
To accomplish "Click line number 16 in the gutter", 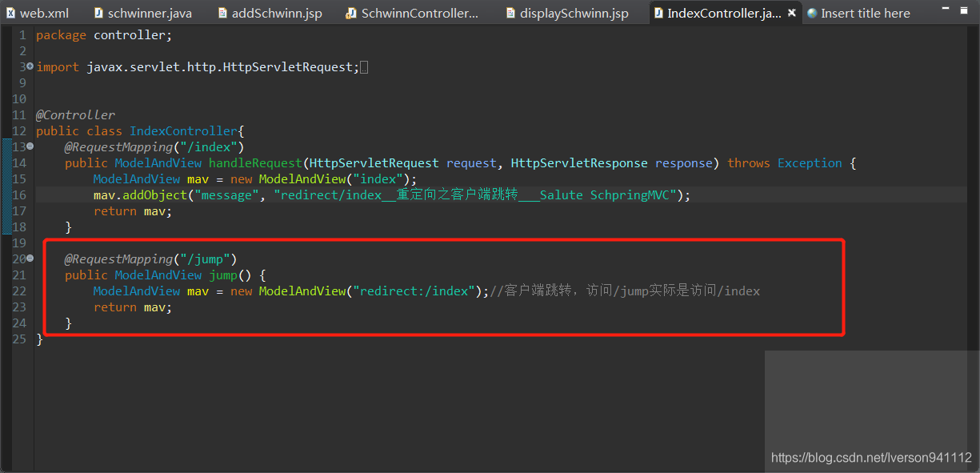I will pyautogui.click(x=19, y=195).
